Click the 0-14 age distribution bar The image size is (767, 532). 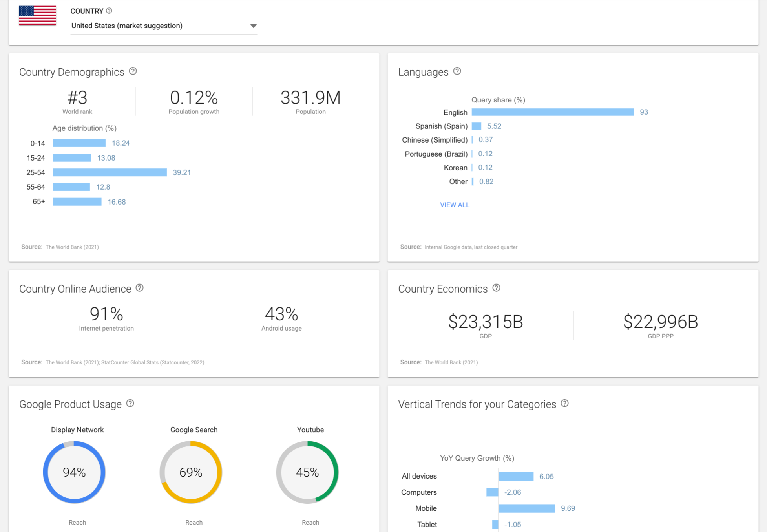79,143
